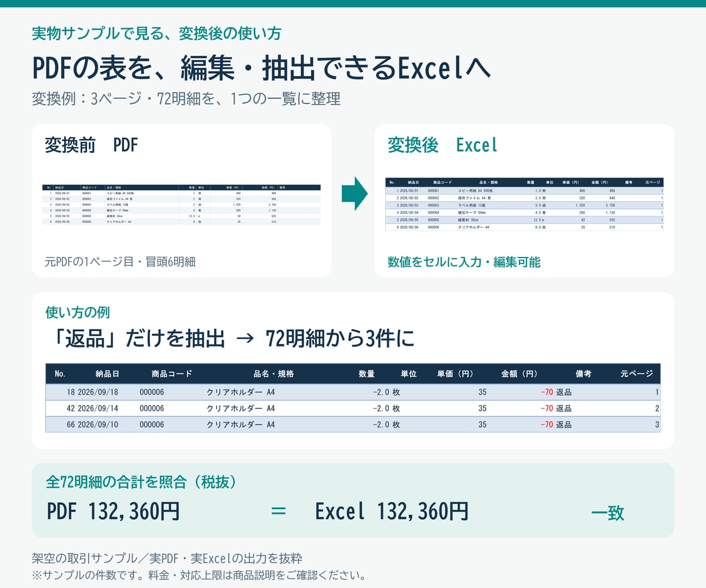Image resolution: width=706 pixels, height=588 pixels.
Task: Click the 商品コード header in the 返品 table
Action: (172, 373)
